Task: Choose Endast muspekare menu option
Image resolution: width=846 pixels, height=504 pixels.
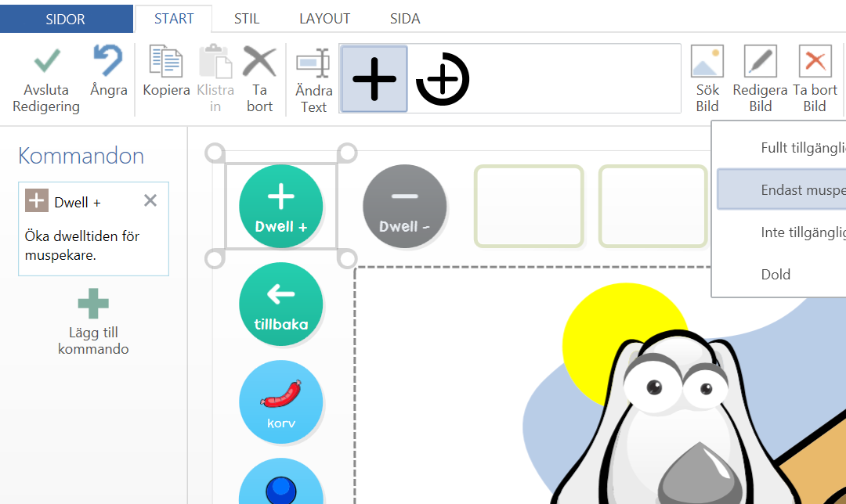Action: [781, 189]
